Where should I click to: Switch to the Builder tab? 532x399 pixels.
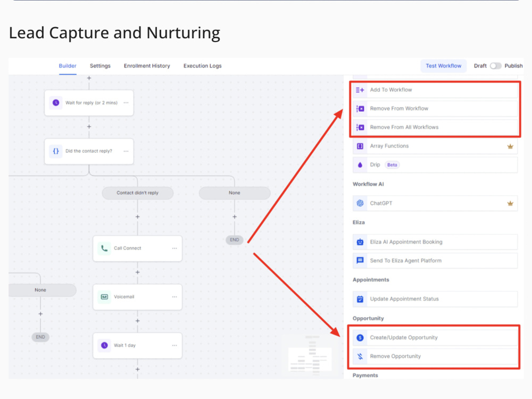pos(68,66)
